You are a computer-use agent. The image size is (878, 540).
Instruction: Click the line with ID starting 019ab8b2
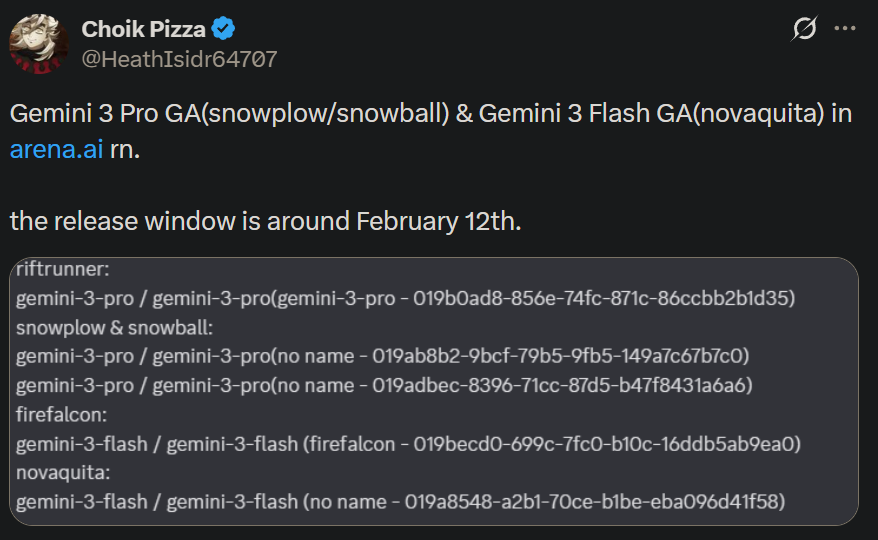[383, 356]
